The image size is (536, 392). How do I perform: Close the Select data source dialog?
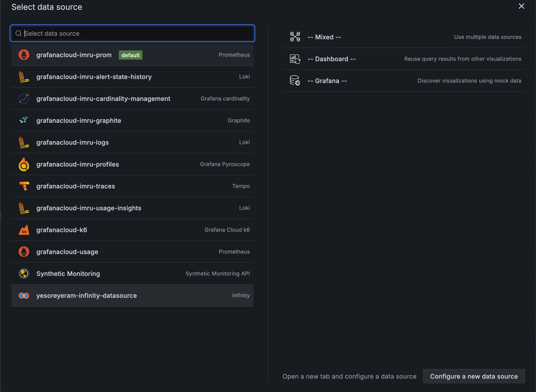tap(521, 6)
